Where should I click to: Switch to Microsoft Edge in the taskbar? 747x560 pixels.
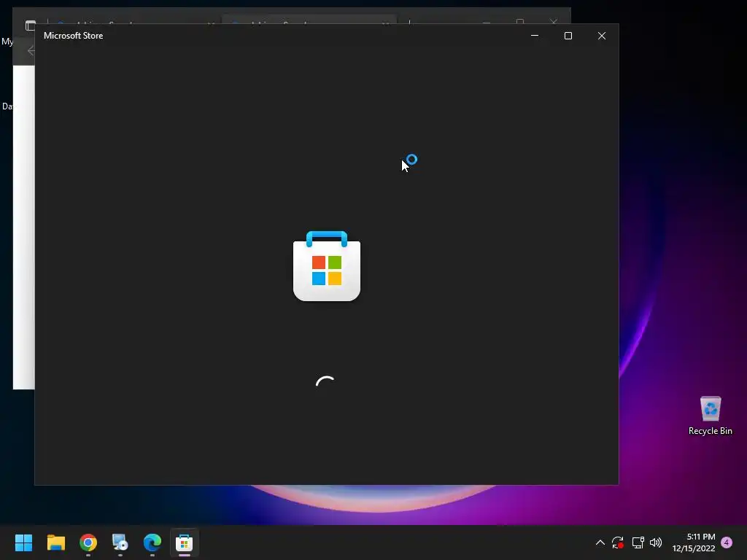[152, 542]
